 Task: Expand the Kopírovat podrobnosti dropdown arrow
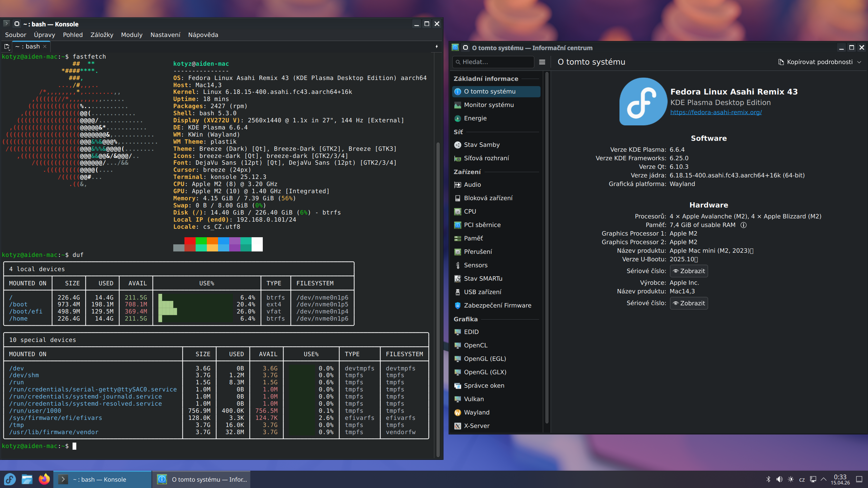[x=859, y=62]
